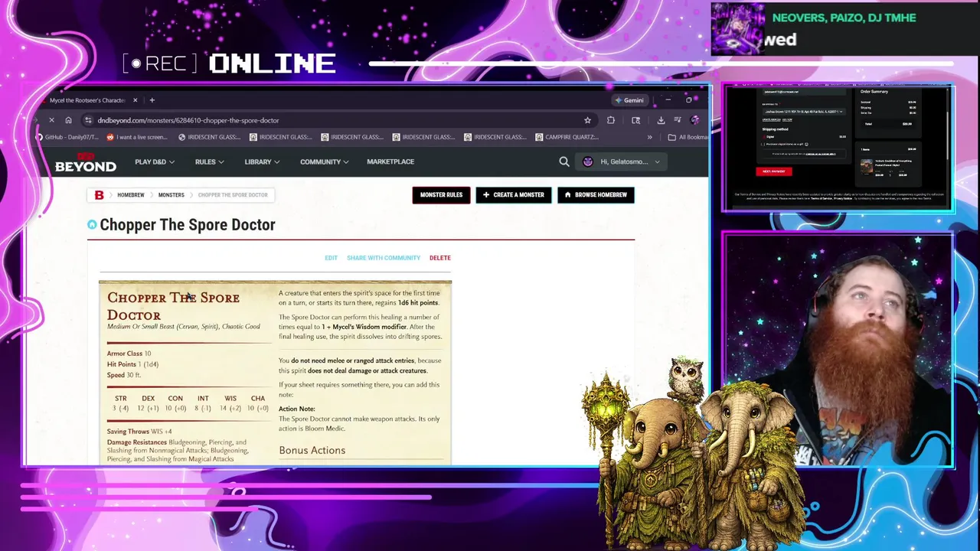Open a new browser tab
The height and width of the screenshot is (551, 980).
(x=152, y=100)
